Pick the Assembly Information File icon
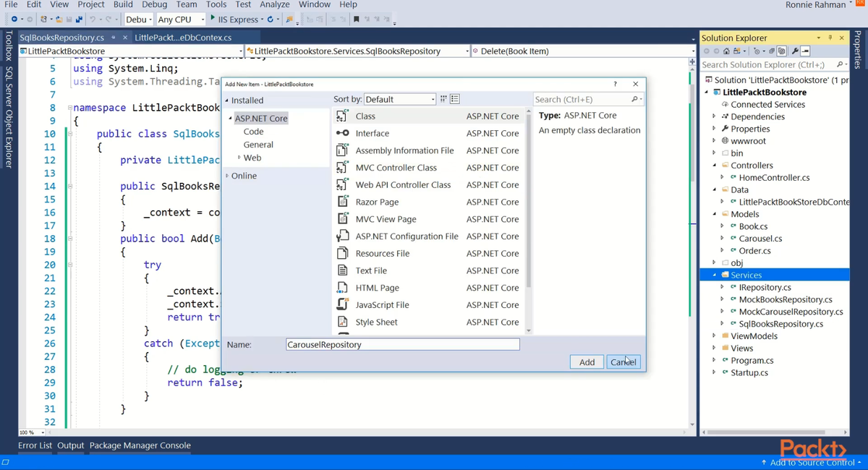Image resolution: width=868 pixels, height=470 pixels. pos(343,150)
